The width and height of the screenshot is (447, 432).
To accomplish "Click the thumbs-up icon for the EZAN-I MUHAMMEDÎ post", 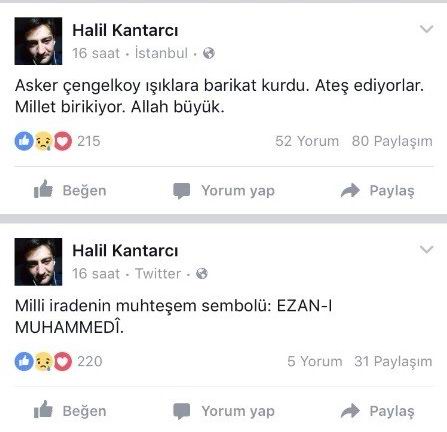I will (43, 410).
